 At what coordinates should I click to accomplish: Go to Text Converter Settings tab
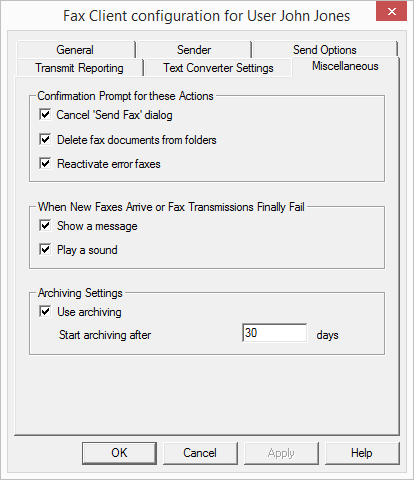click(x=218, y=68)
